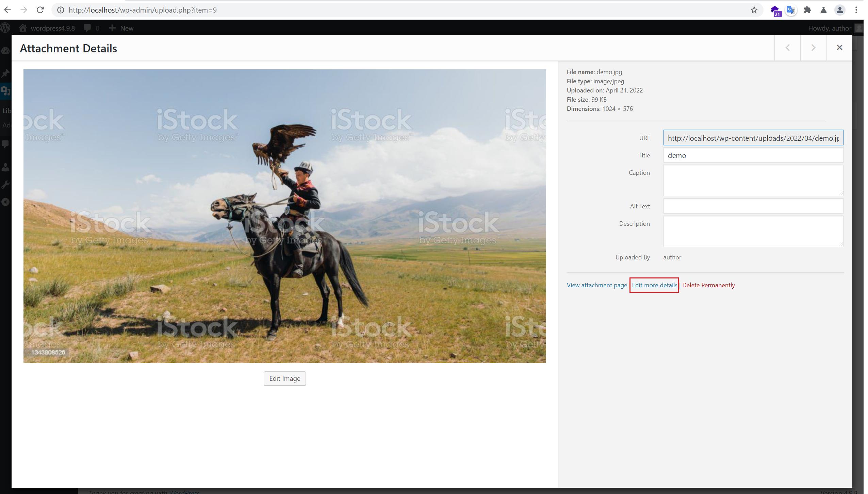
Task: Click the Attachment Details heading
Action: pos(68,48)
